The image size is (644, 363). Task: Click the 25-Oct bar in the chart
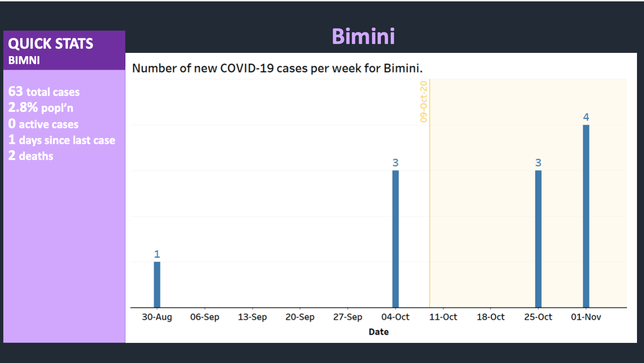tap(538, 239)
